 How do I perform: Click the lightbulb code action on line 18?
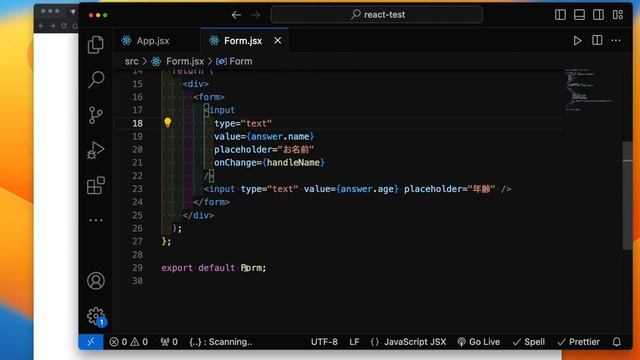[x=167, y=122]
